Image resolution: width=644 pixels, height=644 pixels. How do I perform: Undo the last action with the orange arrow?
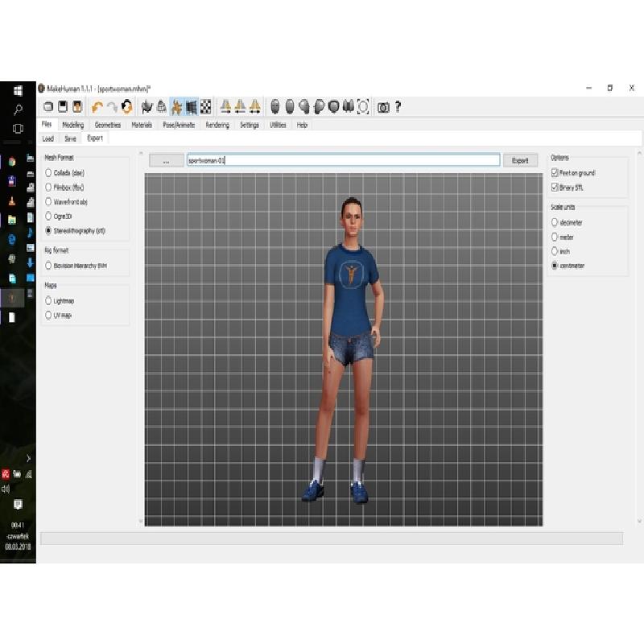pos(97,107)
